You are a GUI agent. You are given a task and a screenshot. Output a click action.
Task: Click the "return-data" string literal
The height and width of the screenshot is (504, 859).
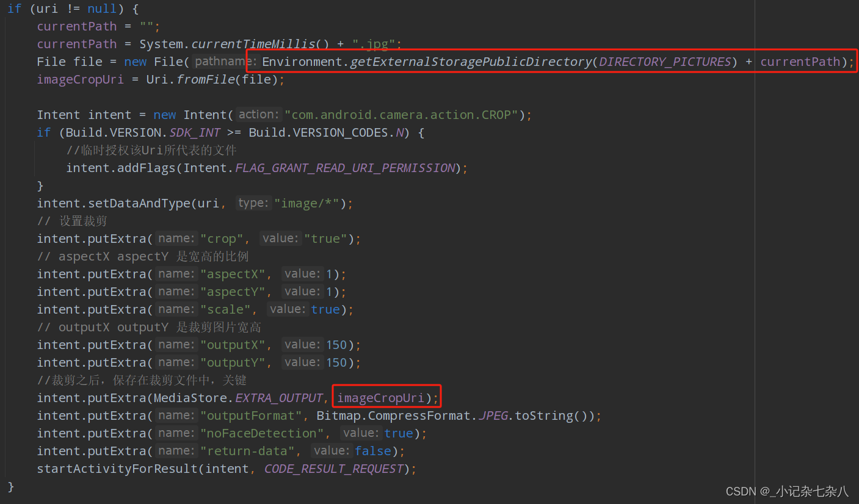click(x=248, y=451)
